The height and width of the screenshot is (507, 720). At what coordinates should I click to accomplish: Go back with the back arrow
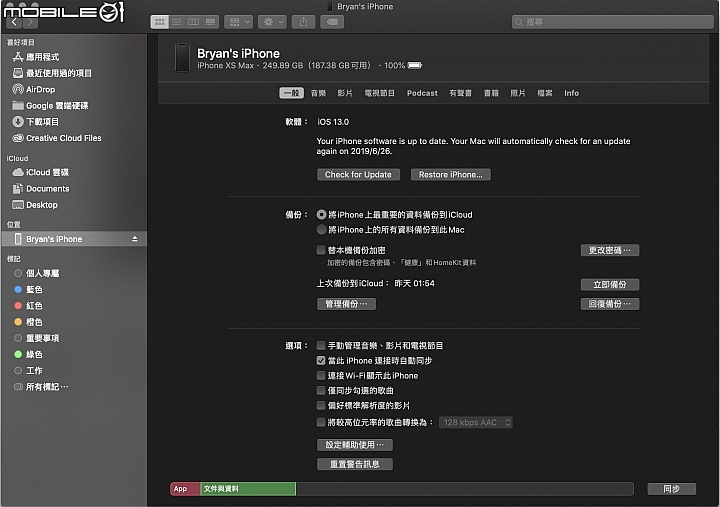tap(14, 22)
